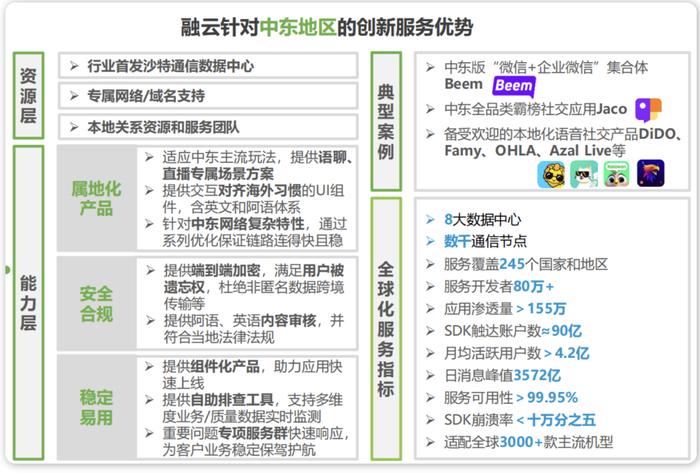Image resolution: width=700 pixels, height=473 pixels.
Task: Click text 提供自助排查工具
Action: coord(218,399)
